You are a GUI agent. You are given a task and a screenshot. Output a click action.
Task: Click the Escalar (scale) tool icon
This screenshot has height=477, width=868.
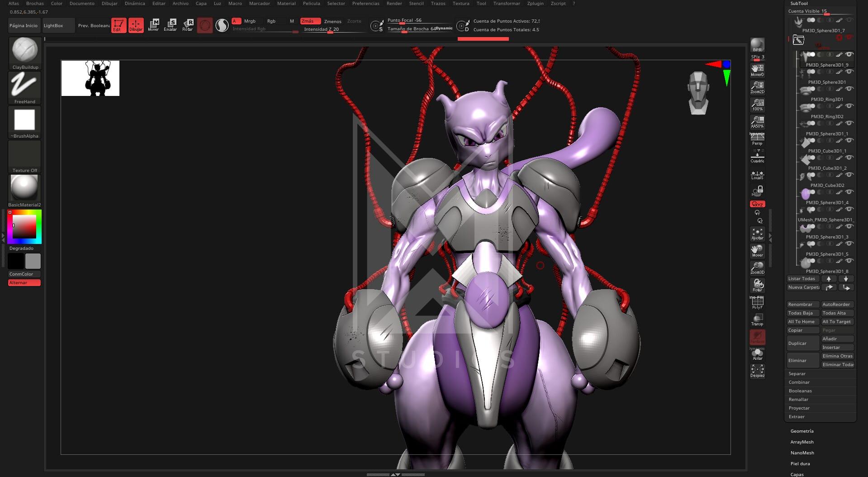[171, 25]
